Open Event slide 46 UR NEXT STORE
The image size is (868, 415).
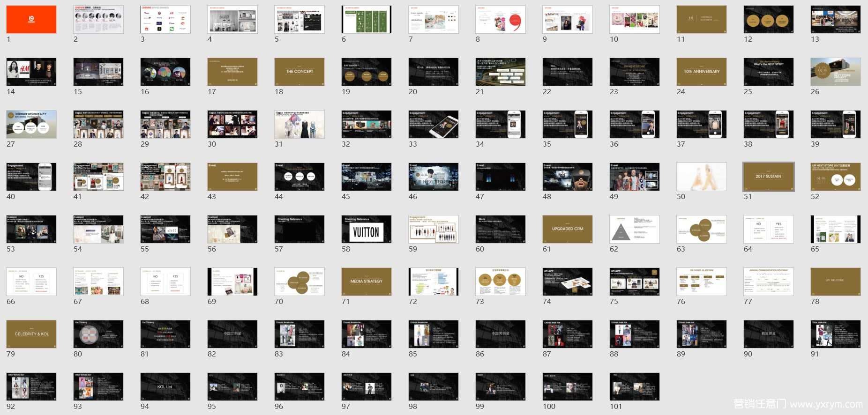(434, 177)
